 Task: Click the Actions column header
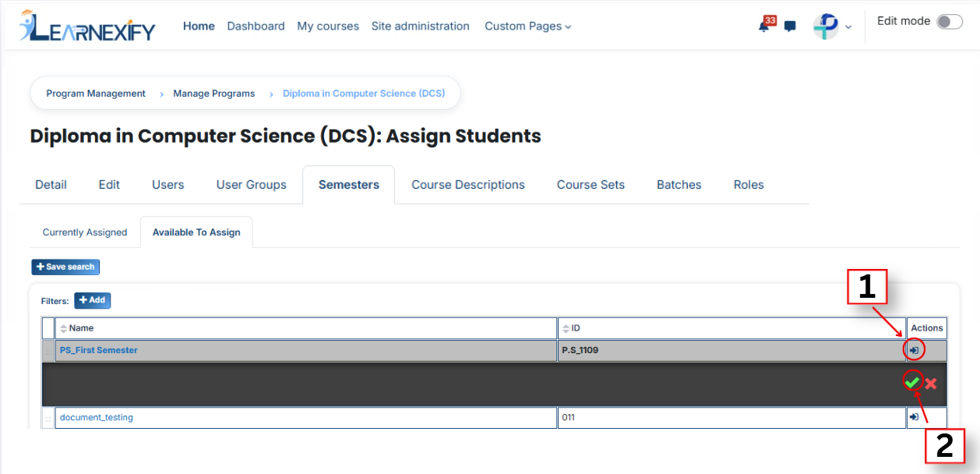point(927,328)
